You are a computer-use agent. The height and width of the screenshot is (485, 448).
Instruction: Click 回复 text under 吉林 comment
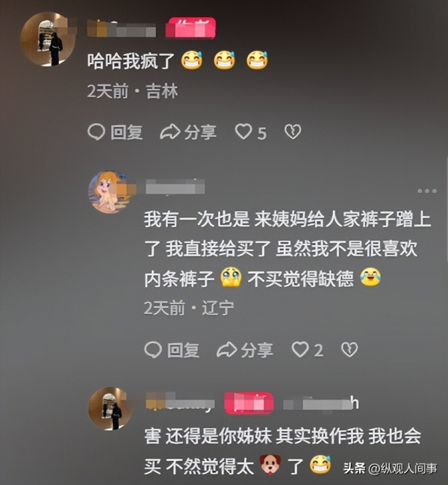(127, 132)
